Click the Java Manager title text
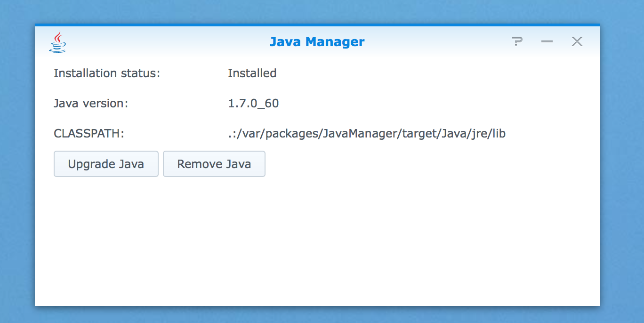Screen dimensions: 644x323 point(317,42)
